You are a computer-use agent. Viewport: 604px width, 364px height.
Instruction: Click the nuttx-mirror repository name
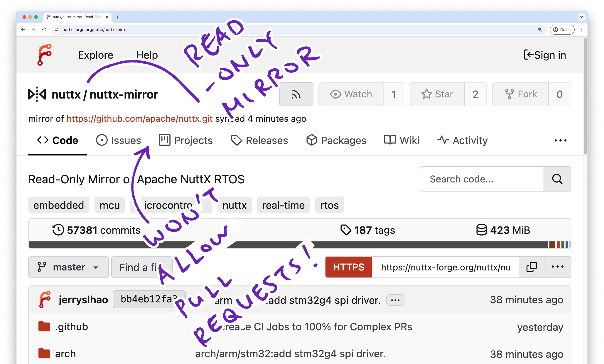point(124,94)
